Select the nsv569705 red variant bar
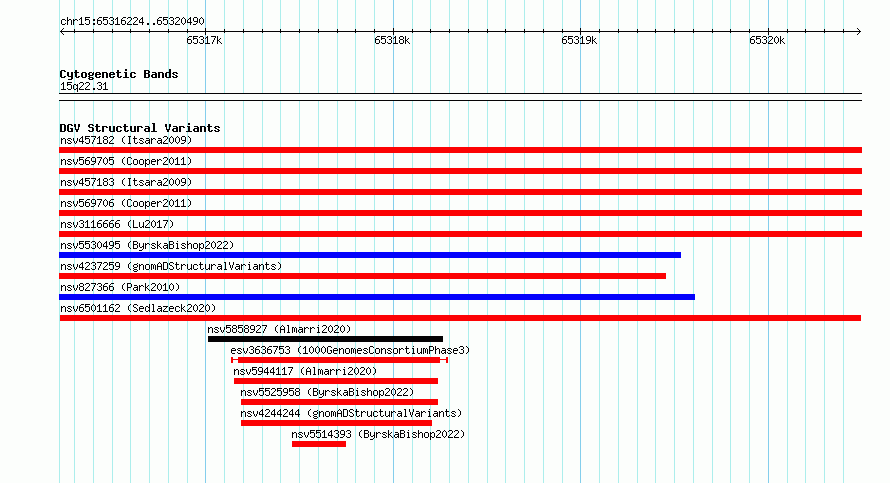This screenshot has width=890, height=483. pos(460,171)
